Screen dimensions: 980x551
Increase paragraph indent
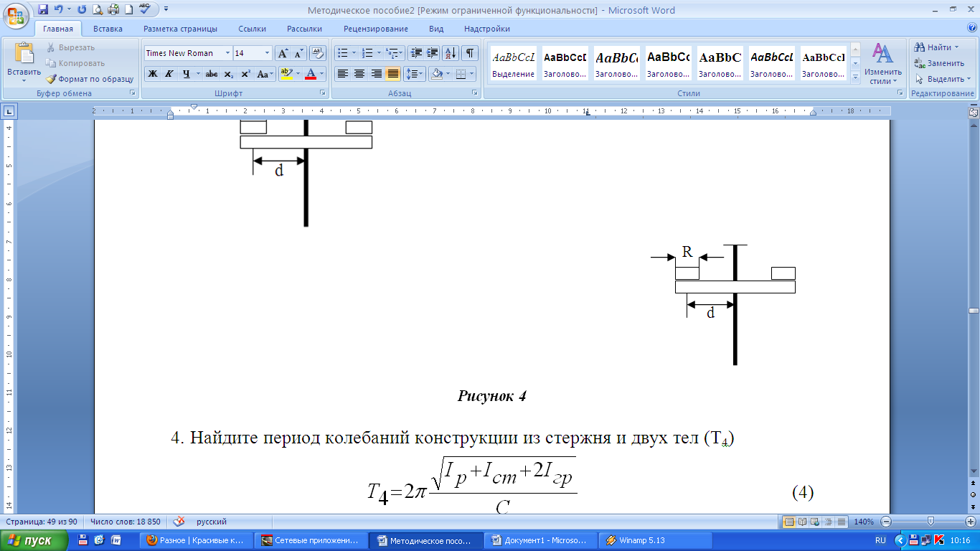[x=433, y=53]
